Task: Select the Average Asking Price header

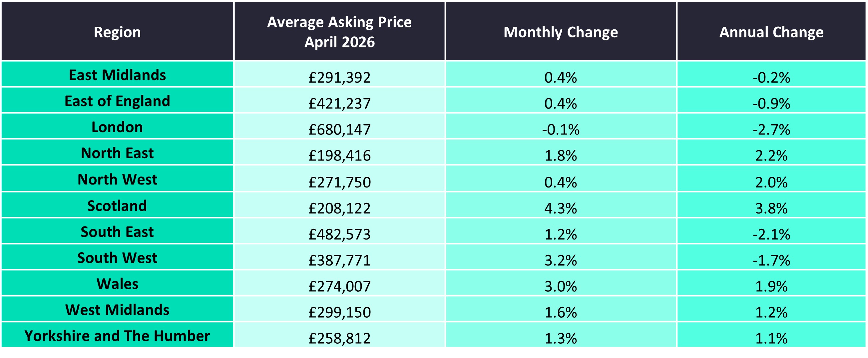Action: coord(339,32)
